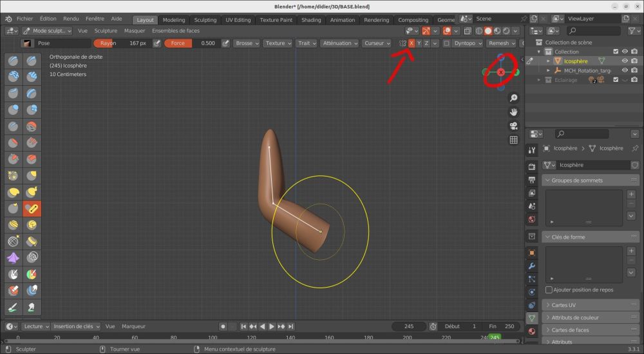Click the current frame field 245
This screenshot has width=644, height=354.
[409, 326]
